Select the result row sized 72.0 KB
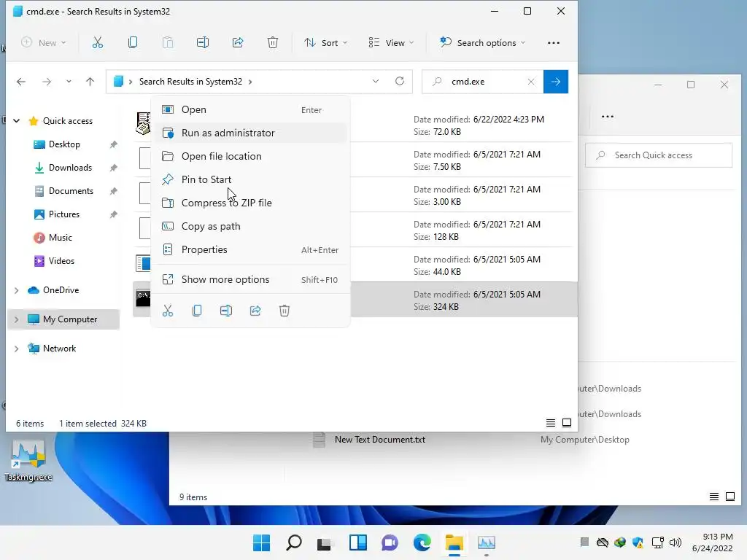The width and height of the screenshot is (747, 560). tap(354, 125)
